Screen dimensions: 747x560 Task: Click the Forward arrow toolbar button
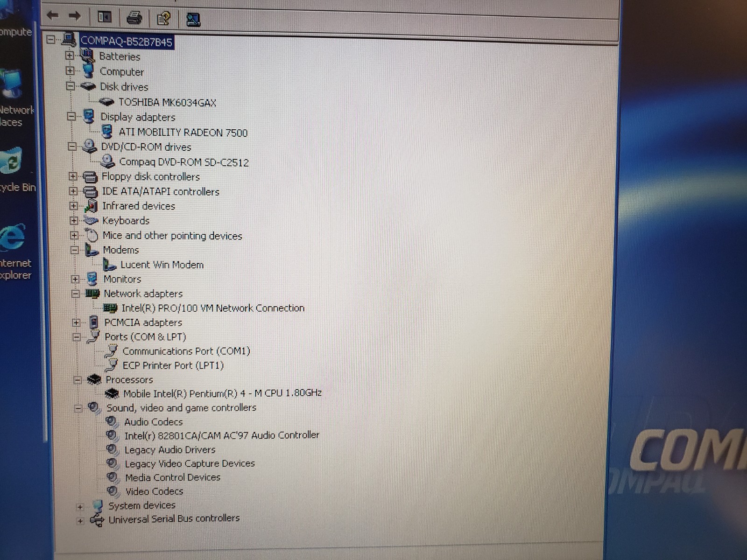(x=75, y=16)
